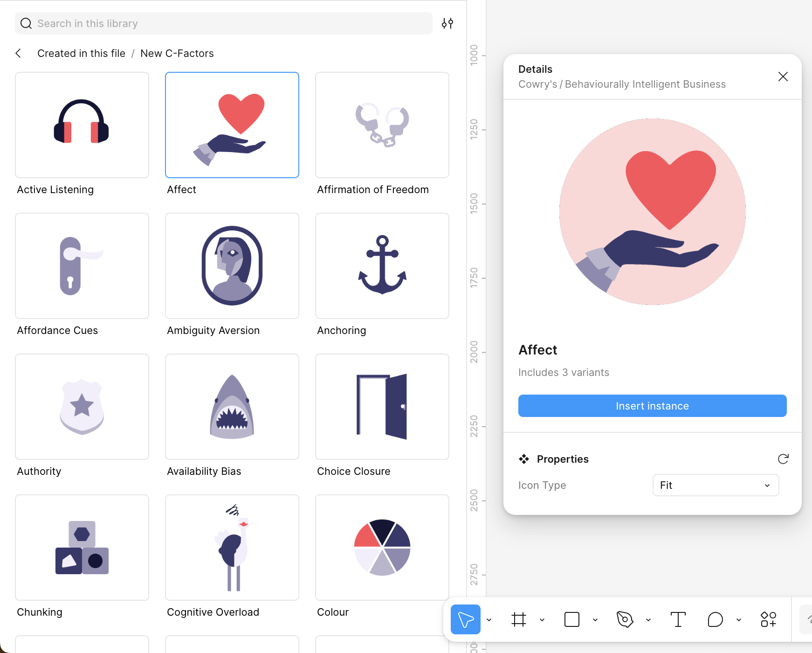Click the Properties diamond icon

click(524, 459)
